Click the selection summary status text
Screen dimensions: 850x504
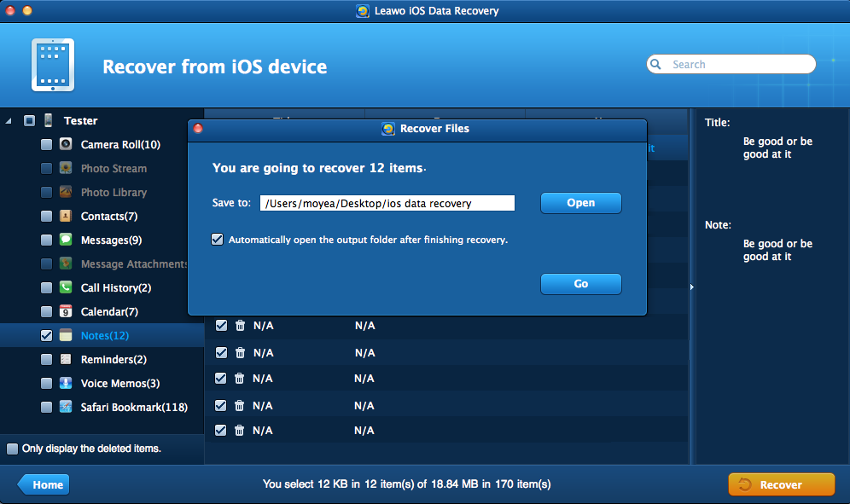point(406,484)
